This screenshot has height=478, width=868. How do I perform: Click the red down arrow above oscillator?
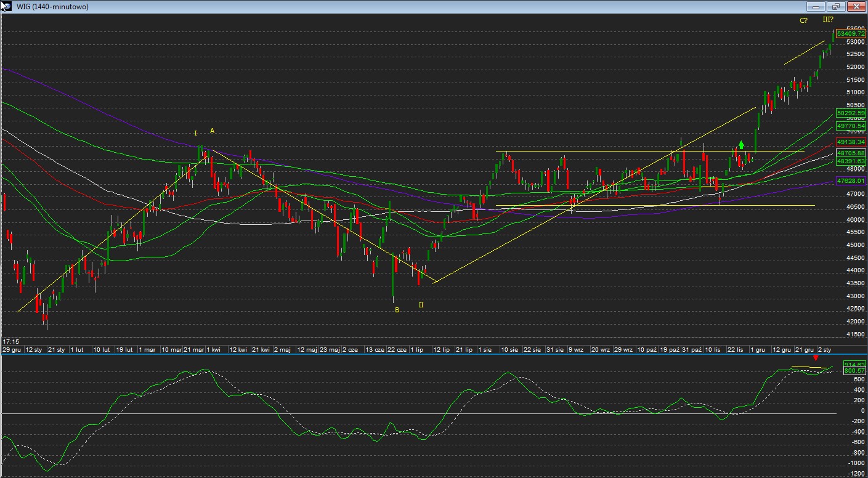pyautogui.click(x=816, y=357)
